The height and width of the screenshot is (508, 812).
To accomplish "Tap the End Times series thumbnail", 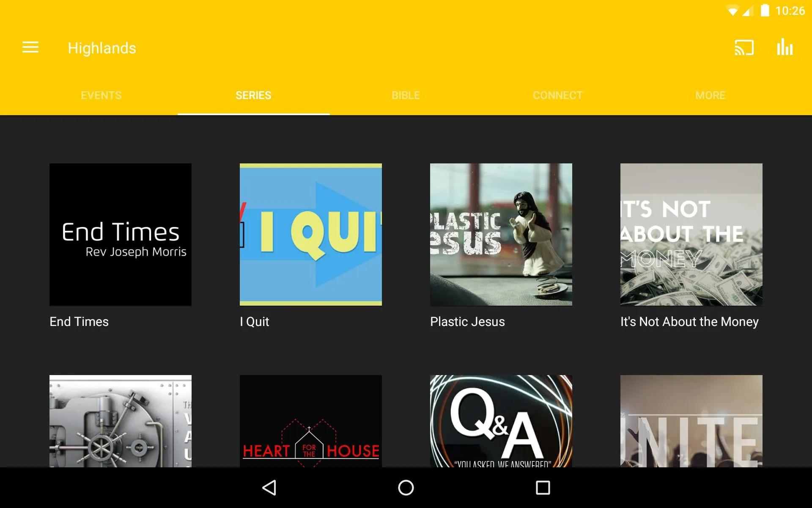I will click(121, 234).
